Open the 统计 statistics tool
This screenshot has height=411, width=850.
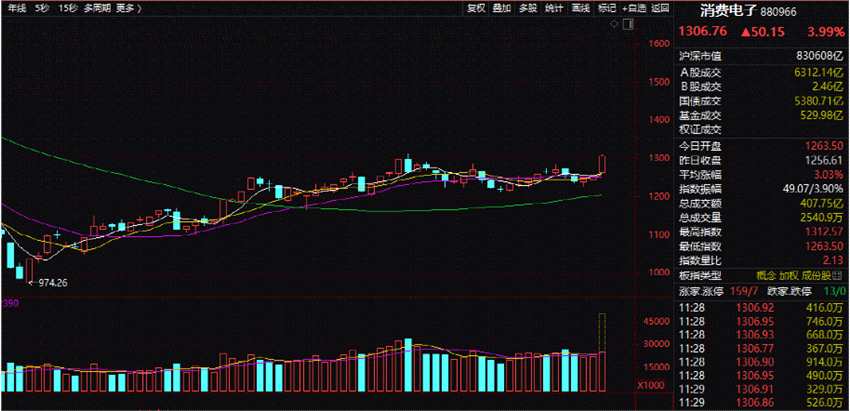pos(553,8)
